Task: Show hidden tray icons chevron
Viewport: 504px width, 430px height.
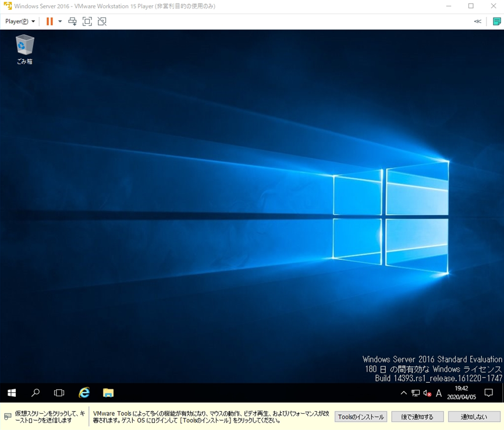Action: tap(404, 393)
